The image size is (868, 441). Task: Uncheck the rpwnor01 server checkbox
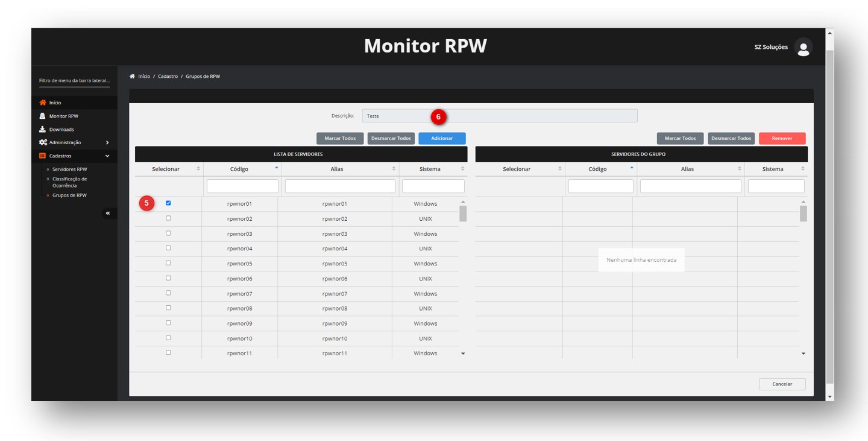pyautogui.click(x=168, y=203)
